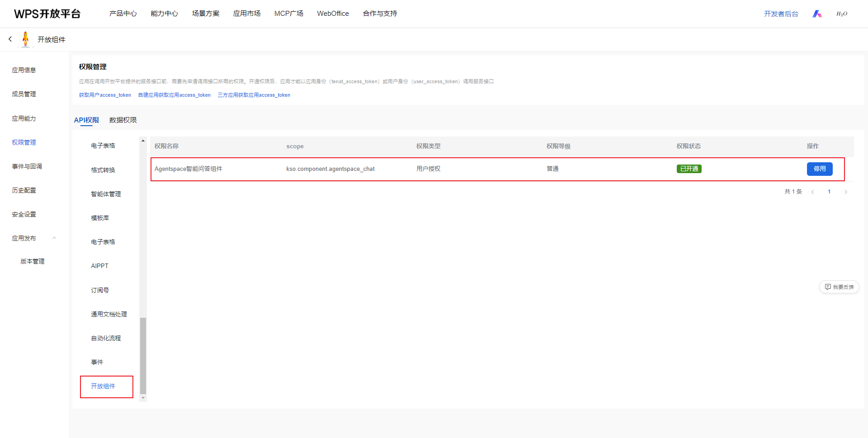Click the colorful logo icon in the header

[817, 14]
